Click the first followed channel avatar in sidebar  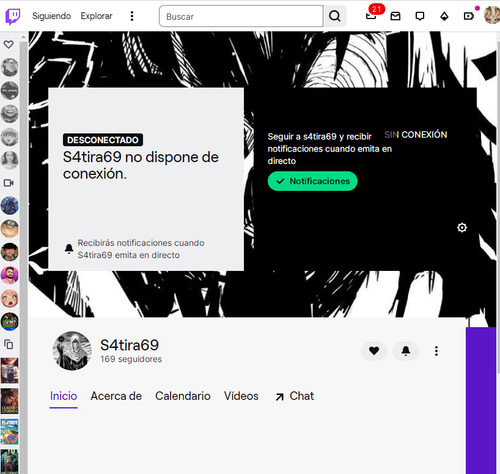10,67
